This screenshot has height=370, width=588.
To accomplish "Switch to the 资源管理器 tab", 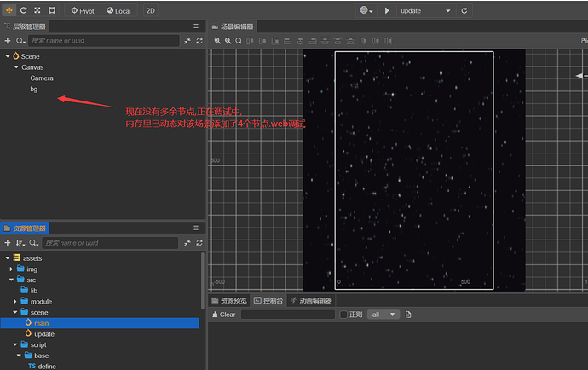I will tap(25, 228).
